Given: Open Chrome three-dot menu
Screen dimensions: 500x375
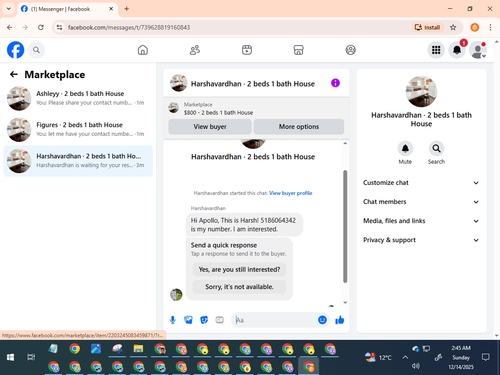Looking at the screenshot, I should 490,27.
